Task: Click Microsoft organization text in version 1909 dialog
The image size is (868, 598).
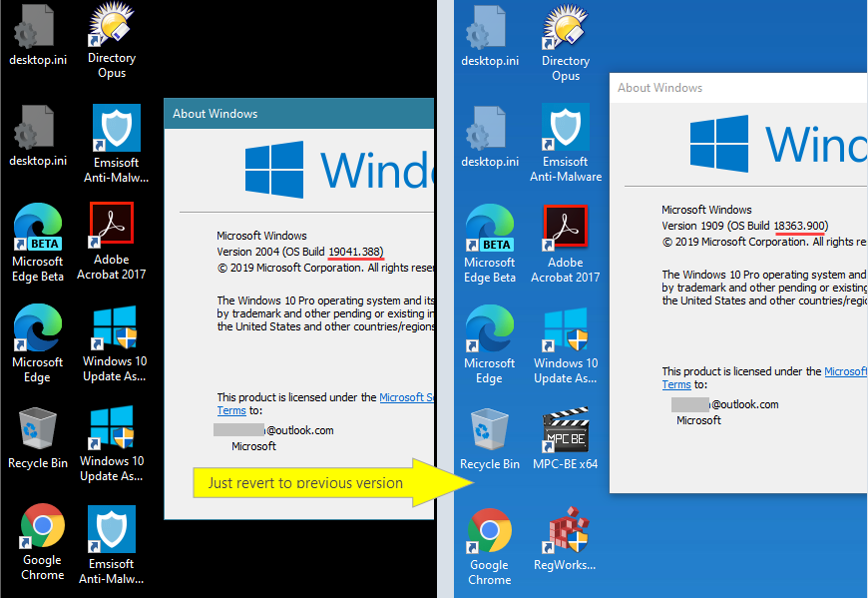Action: [698, 420]
